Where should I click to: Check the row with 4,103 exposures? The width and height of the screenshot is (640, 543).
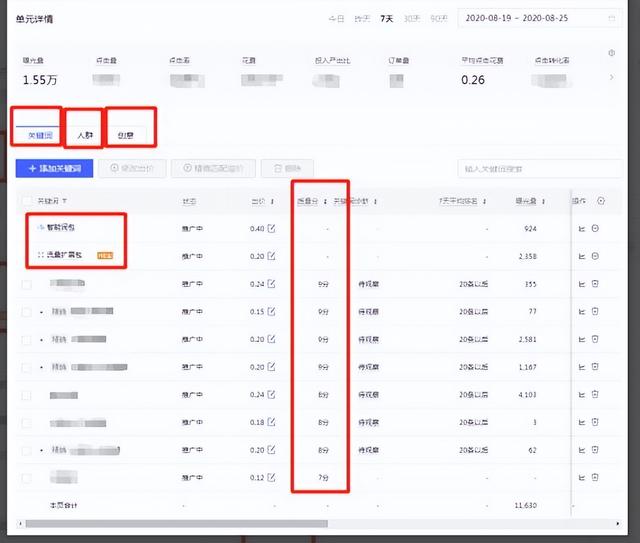[27, 395]
